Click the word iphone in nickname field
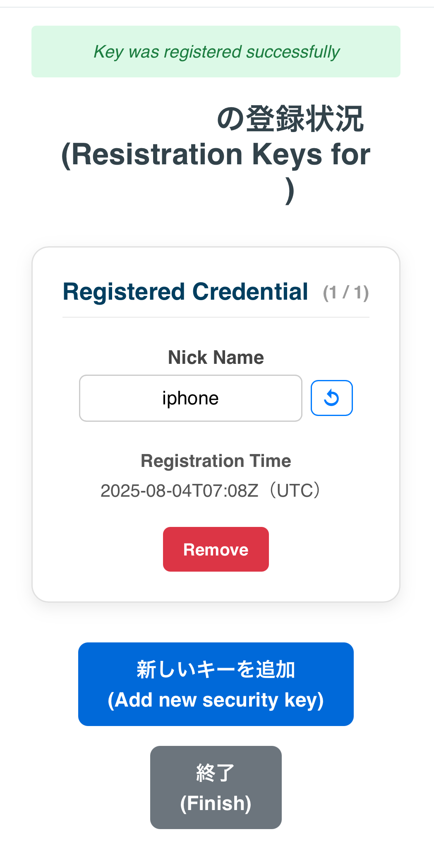The image size is (434, 868). tap(190, 398)
